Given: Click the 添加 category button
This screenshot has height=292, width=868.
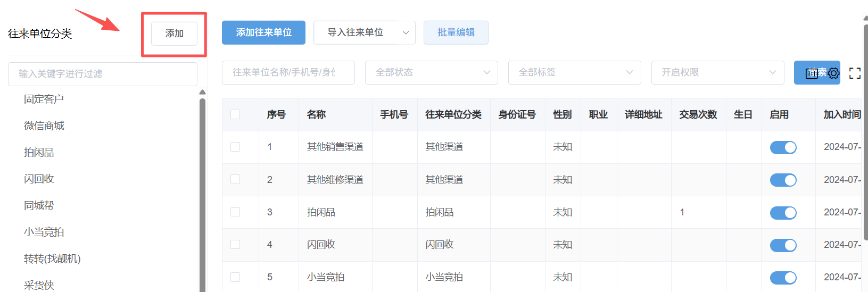Looking at the screenshot, I should pos(174,34).
